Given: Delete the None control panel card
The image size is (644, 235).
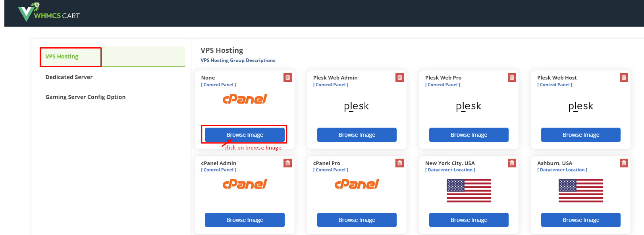Looking at the screenshot, I should tap(287, 78).
